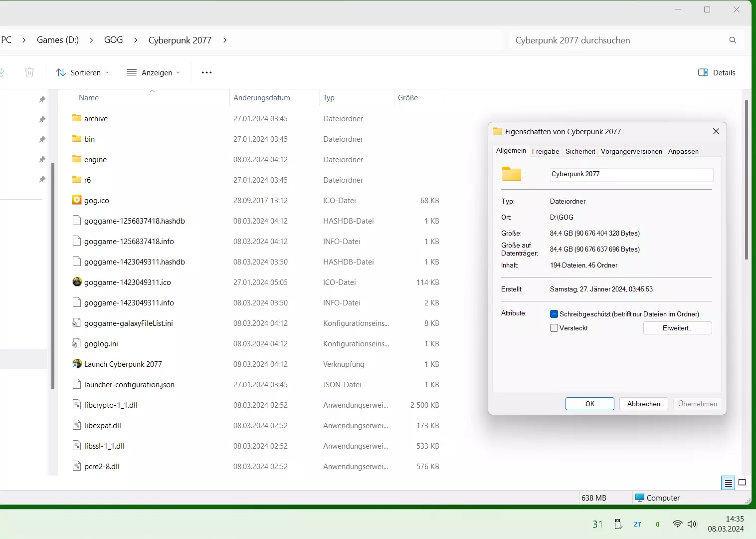Open the three-dots more options menu

(206, 73)
